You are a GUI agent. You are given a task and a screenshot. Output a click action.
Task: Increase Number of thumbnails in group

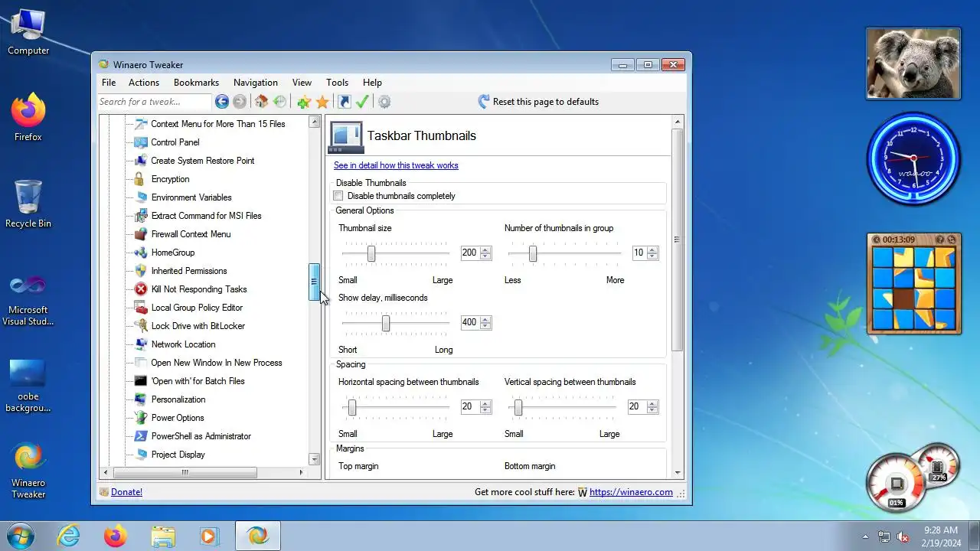tap(652, 249)
